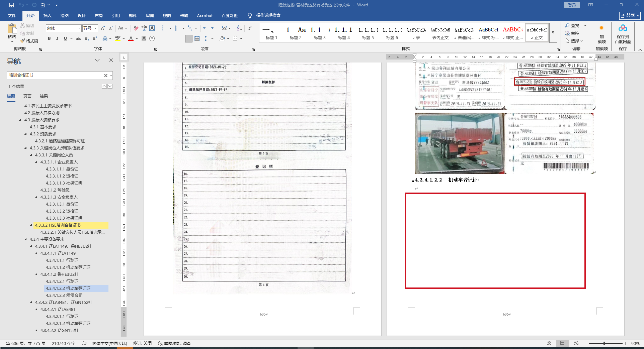
Task: Switch to the 页面 navigation tab
Action: 27,96
